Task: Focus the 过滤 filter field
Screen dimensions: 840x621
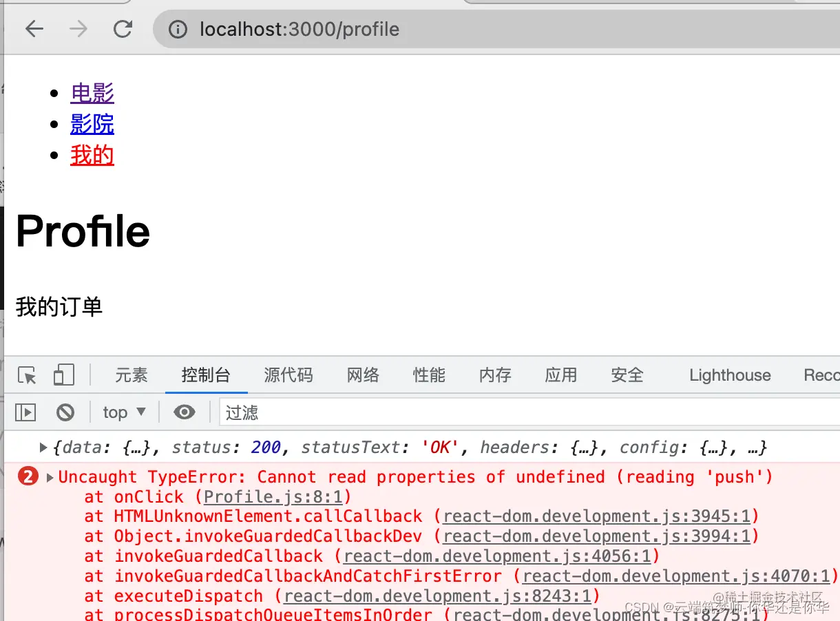Action: (x=529, y=412)
